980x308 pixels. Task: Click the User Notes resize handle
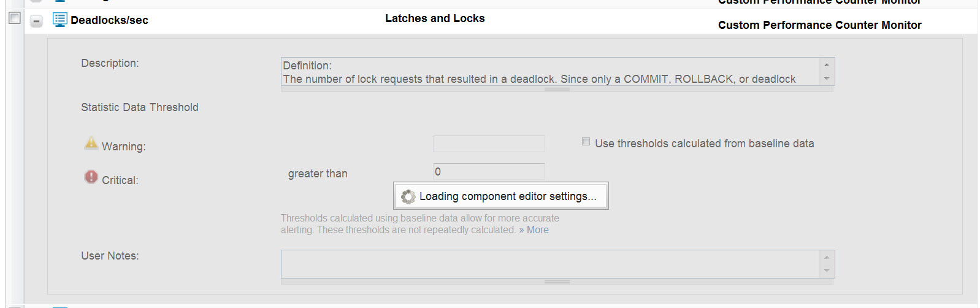point(557,282)
